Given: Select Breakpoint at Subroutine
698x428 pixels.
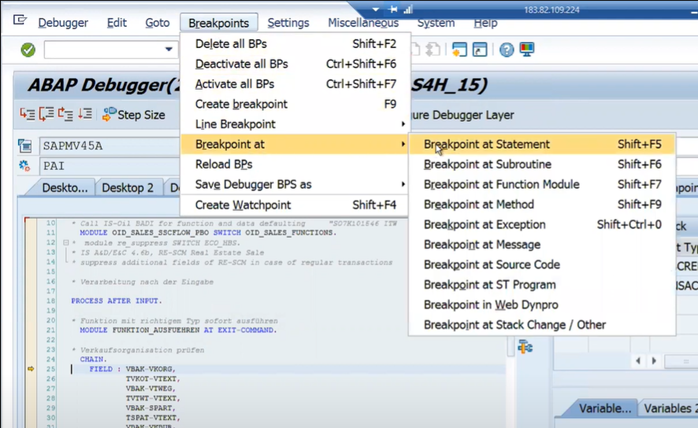Looking at the screenshot, I should click(x=542, y=164).
